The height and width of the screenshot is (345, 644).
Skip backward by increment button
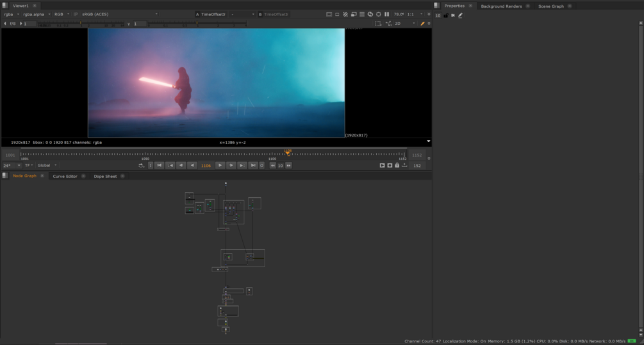coord(273,166)
